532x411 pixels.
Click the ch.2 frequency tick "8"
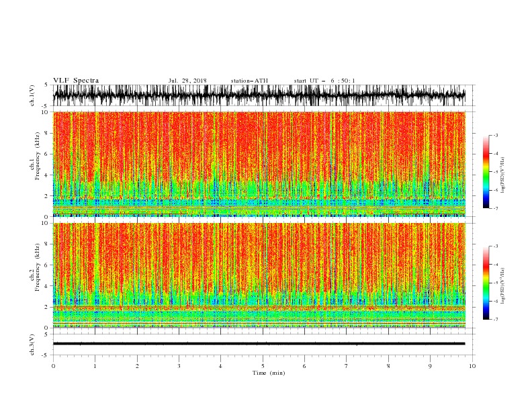tap(46, 244)
